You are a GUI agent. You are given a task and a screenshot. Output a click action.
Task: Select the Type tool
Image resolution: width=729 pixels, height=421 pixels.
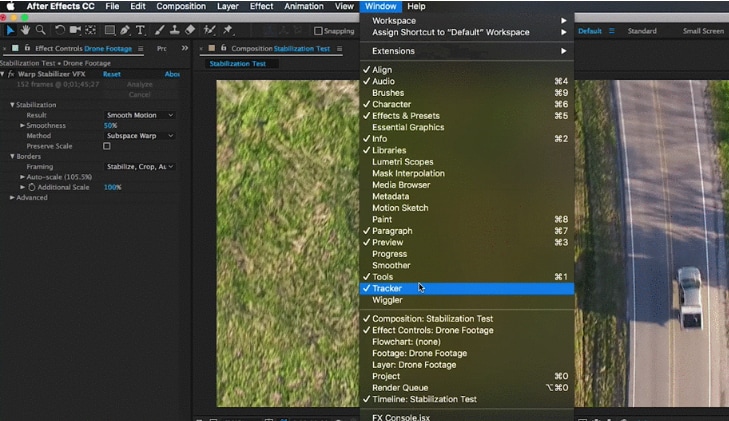[x=140, y=30]
